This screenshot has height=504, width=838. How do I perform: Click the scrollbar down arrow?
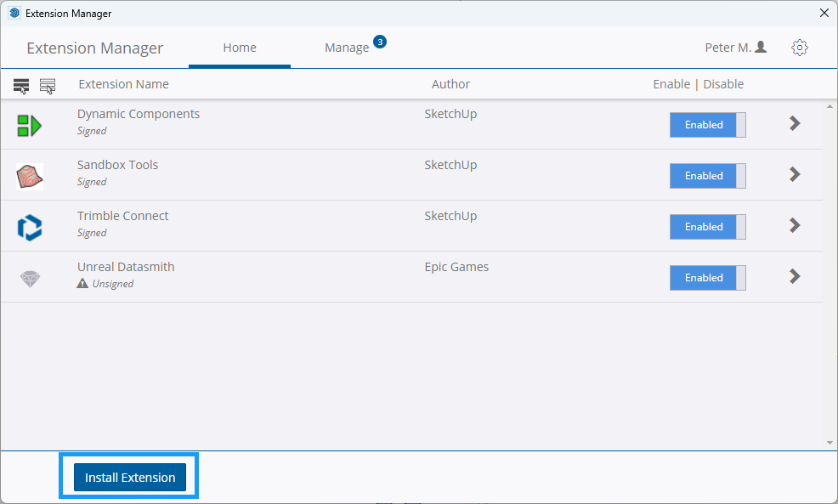829,442
